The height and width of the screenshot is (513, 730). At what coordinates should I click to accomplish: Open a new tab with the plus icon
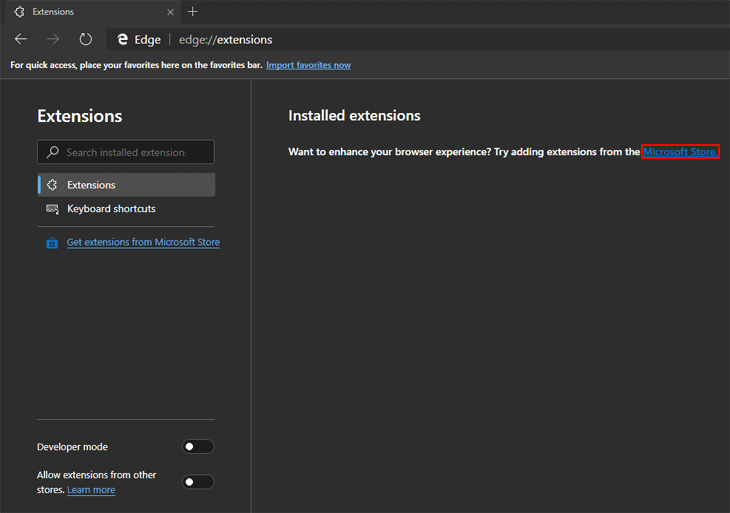192,12
